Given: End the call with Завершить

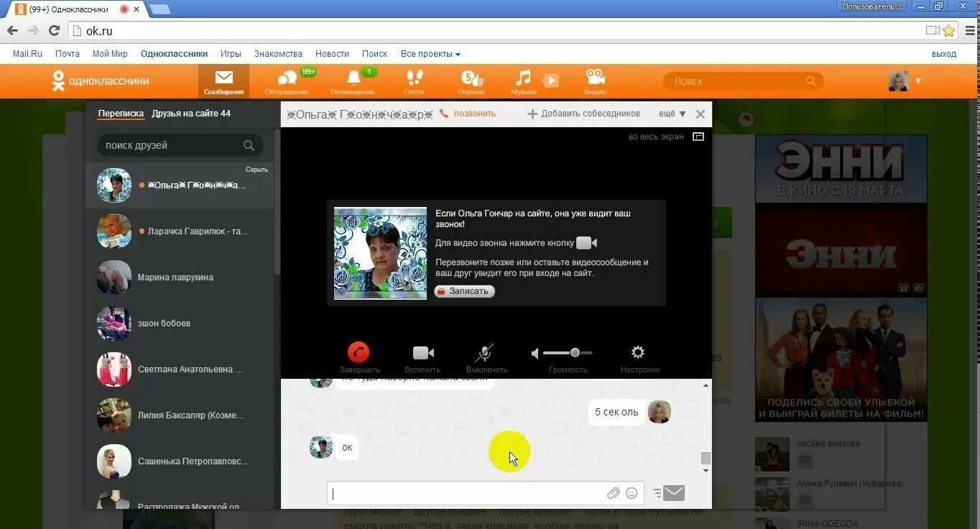Looking at the screenshot, I should point(359,352).
